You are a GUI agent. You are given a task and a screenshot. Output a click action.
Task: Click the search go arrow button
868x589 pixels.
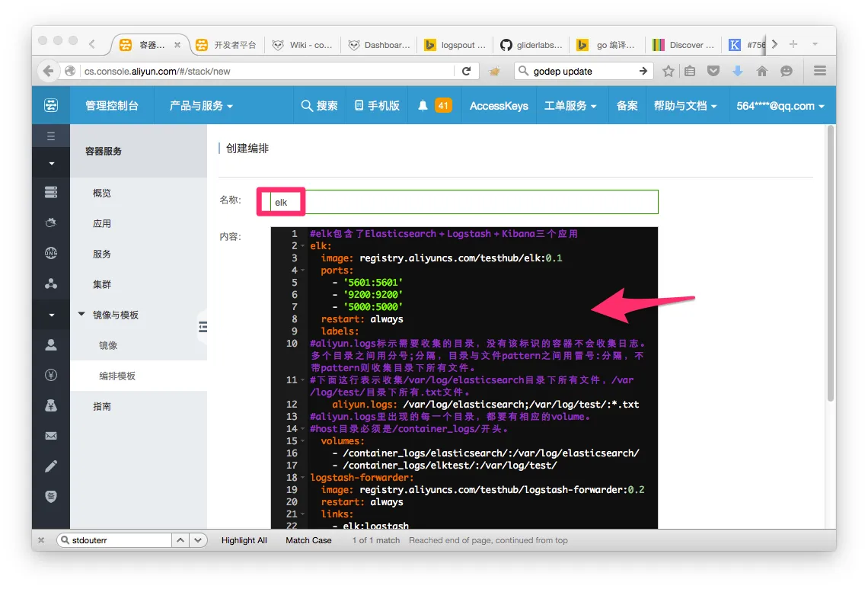pyautogui.click(x=643, y=71)
